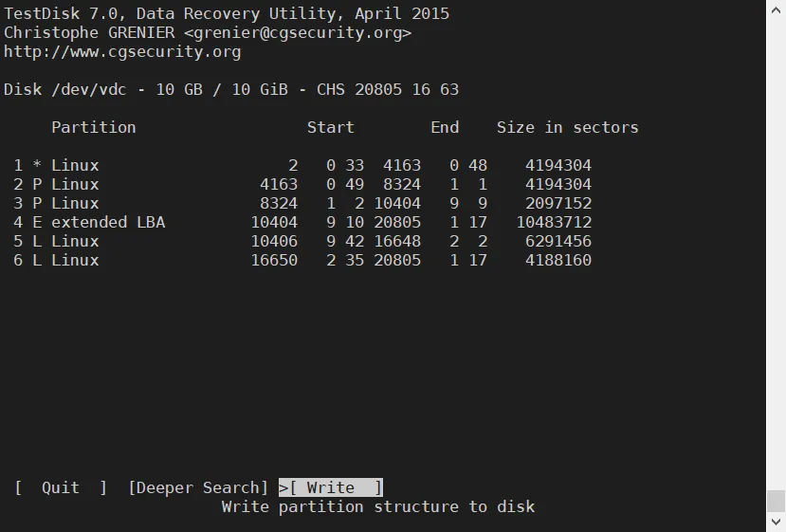Click the start cylinder value 10406
786x532 pixels.
[274, 241]
